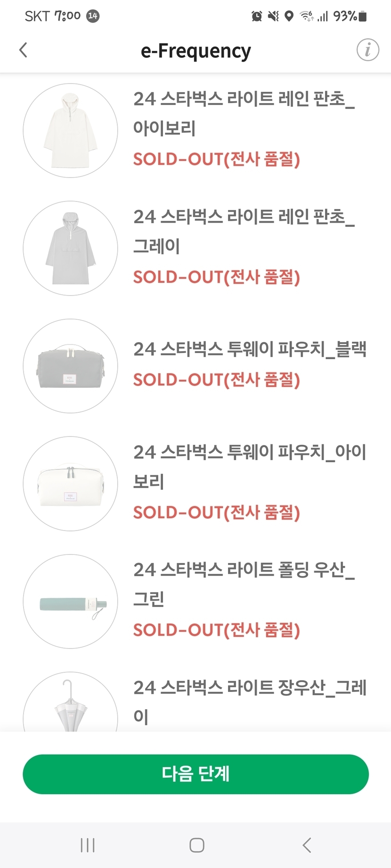Select 24 스타벅스 라이트 레인 판초_아이보리 item text

(x=244, y=113)
